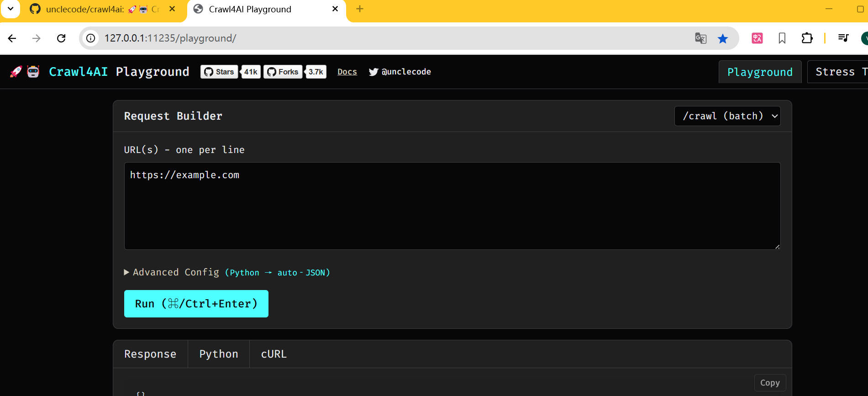Click the Request Builder heading
The image size is (868, 396).
[x=173, y=116]
